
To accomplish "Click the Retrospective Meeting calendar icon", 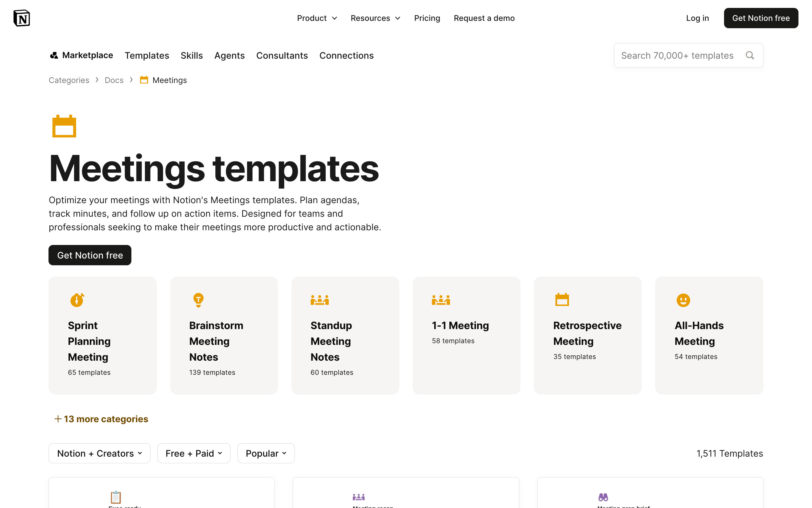I will point(562,300).
